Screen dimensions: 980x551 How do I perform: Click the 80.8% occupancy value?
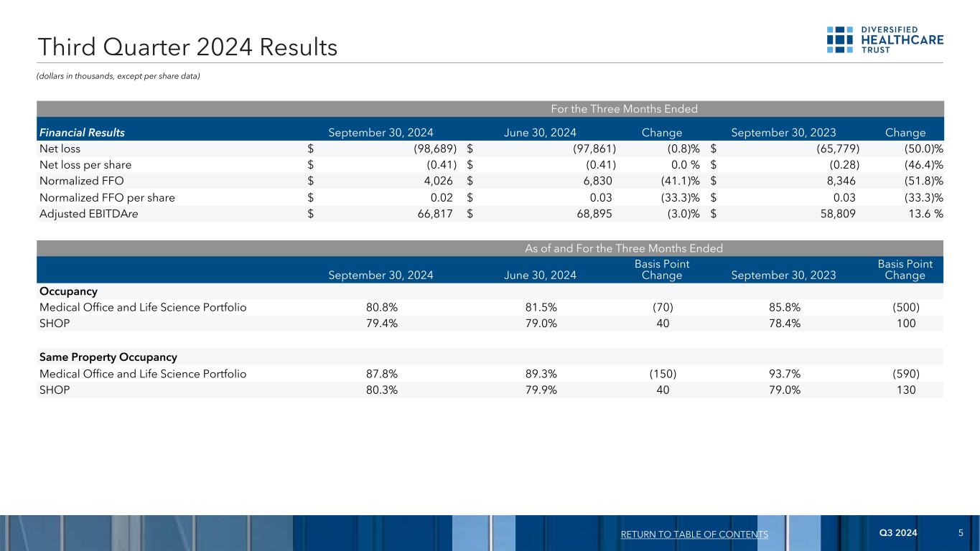[381, 307]
